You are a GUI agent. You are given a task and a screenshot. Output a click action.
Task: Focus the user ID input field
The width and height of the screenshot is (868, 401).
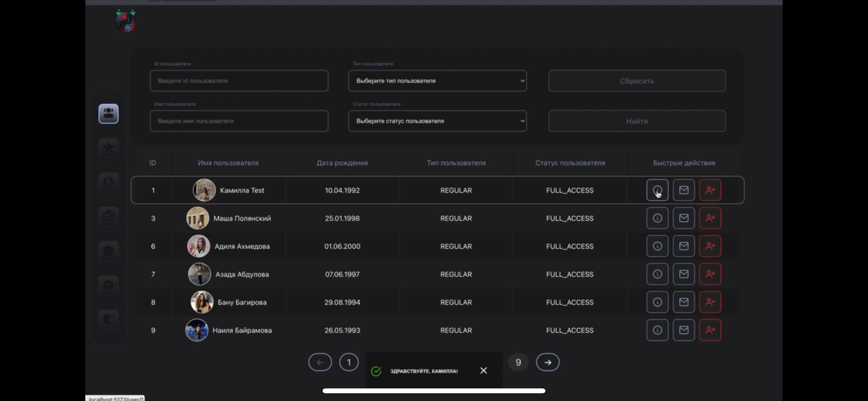(239, 81)
